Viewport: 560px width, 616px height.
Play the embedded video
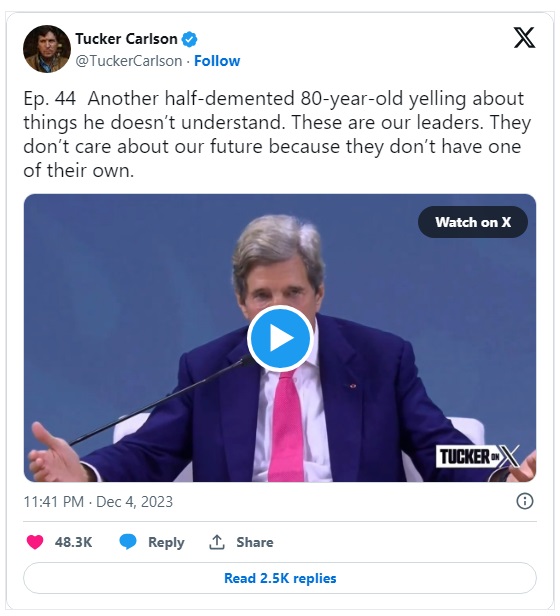(x=280, y=338)
